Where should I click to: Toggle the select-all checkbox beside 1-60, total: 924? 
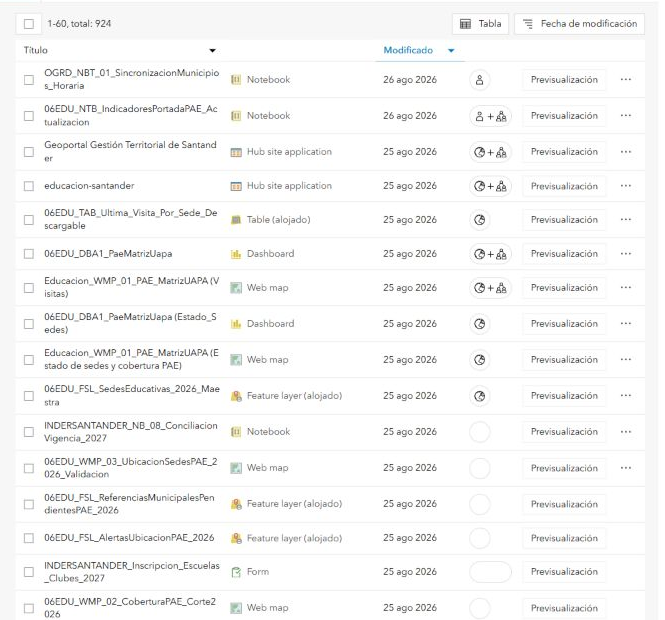pyautogui.click(x=29, y=24)
